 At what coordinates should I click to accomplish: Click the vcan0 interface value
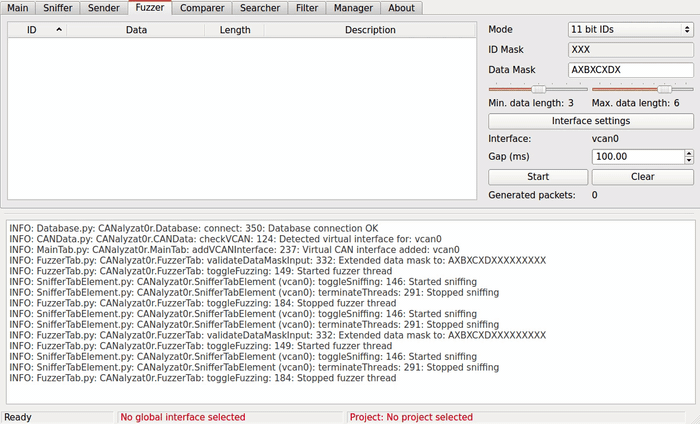coord(605,139)
